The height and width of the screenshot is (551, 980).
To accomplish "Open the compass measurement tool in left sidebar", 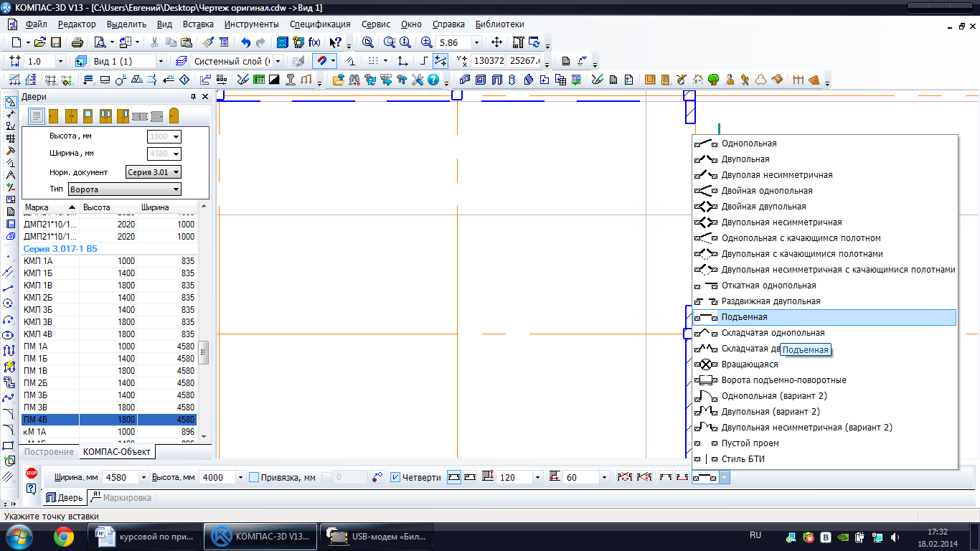I will 10,175.
